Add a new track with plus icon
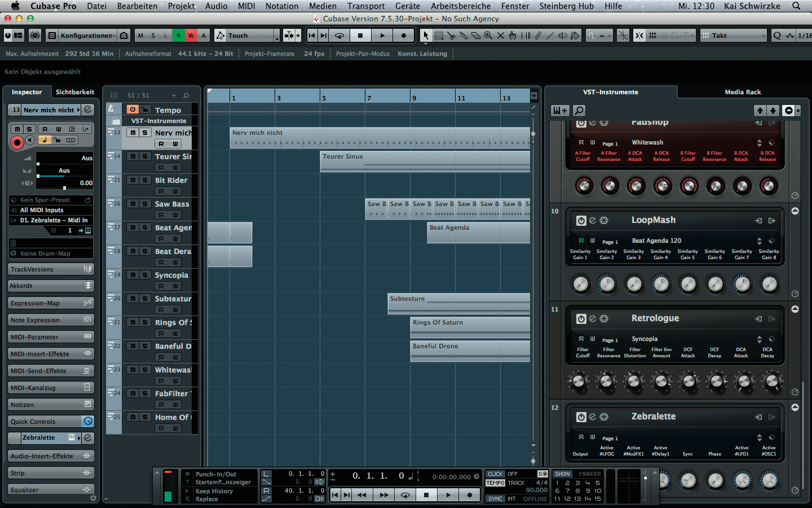The height and width of the screenshot is (508, 812). click(x=174, y=95)
